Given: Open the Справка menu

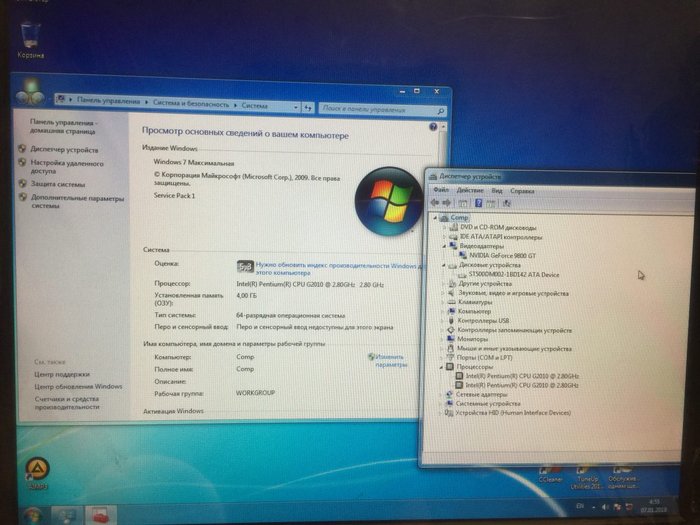Looking at the screenshot, I should pyautogui.click(x=522, y=191).
